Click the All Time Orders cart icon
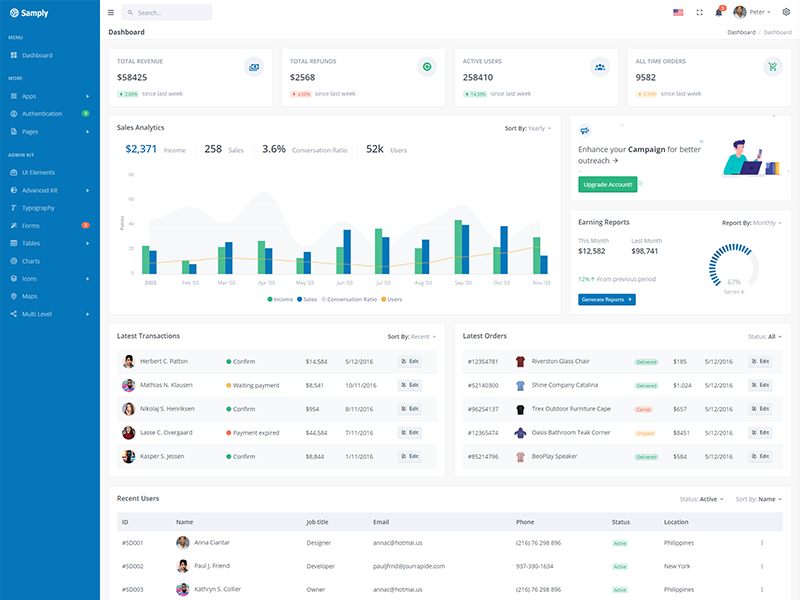 click(x=772, y=67)
